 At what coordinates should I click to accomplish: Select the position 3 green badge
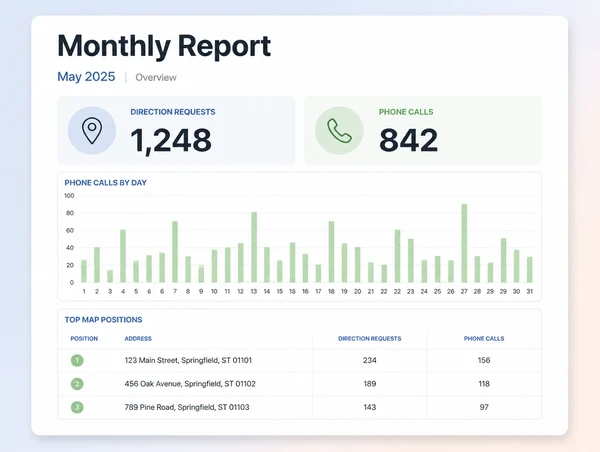77,407
